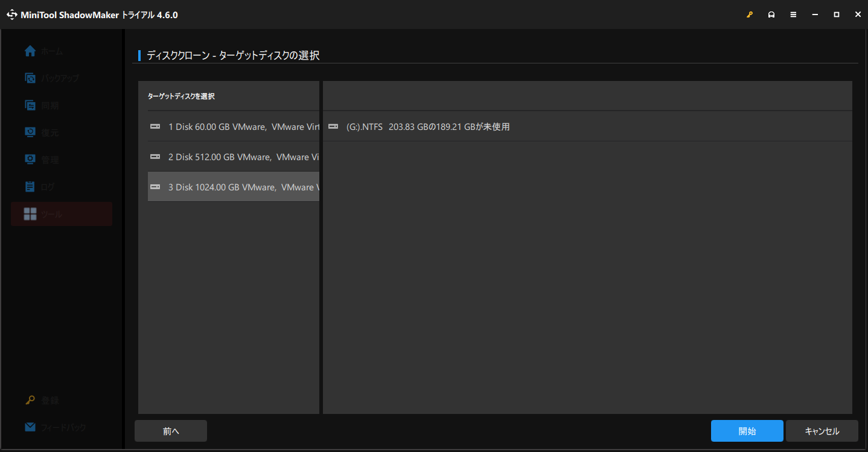Click the (G:) NTFS 203.83 GB partition row

(x=587, y=126)
